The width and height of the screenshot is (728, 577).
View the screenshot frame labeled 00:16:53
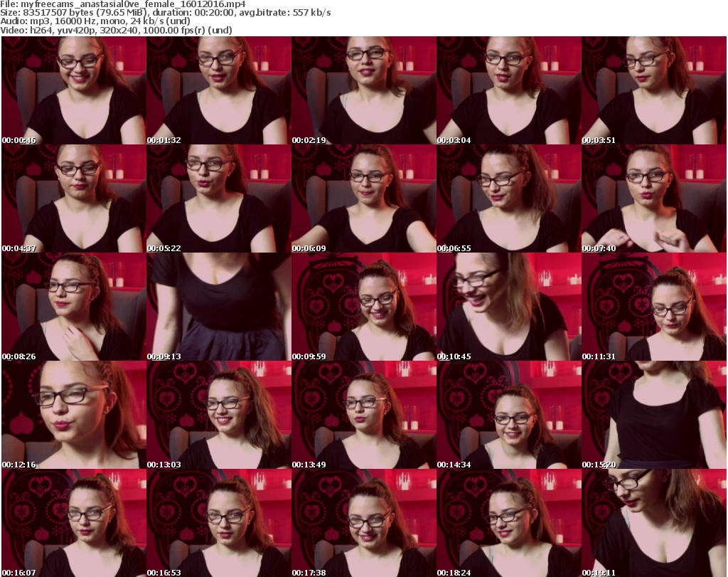coord(219,523)
